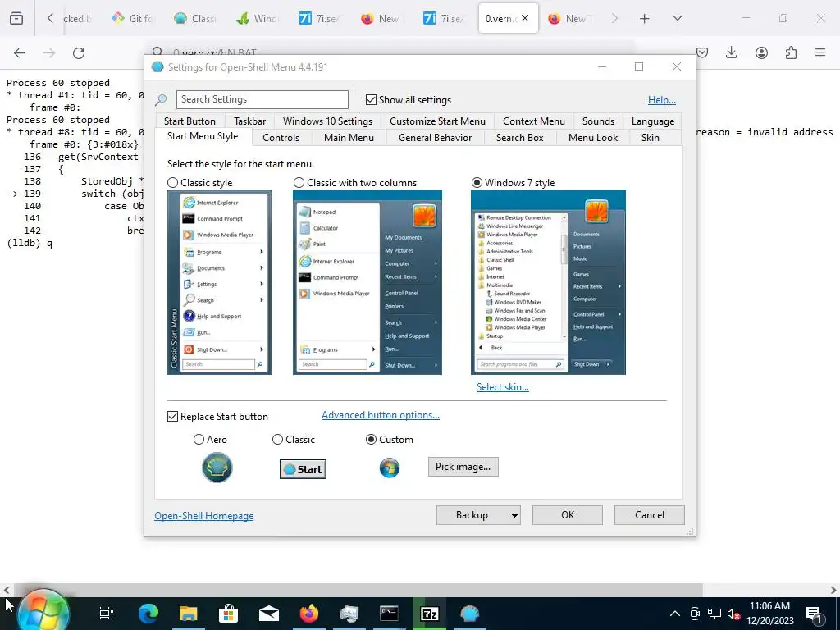This screenshot has height=630, width=840.
Task: Click the muted volume tray icon
Action: [733, 614]
